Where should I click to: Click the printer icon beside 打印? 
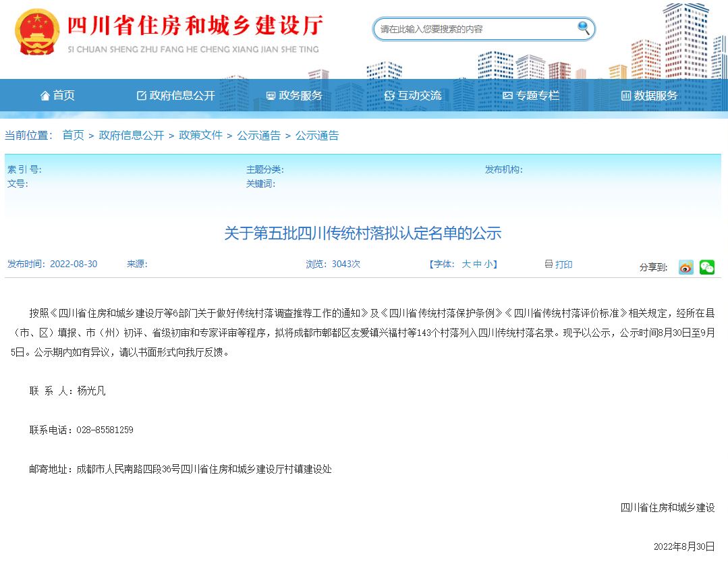(549, 264)
